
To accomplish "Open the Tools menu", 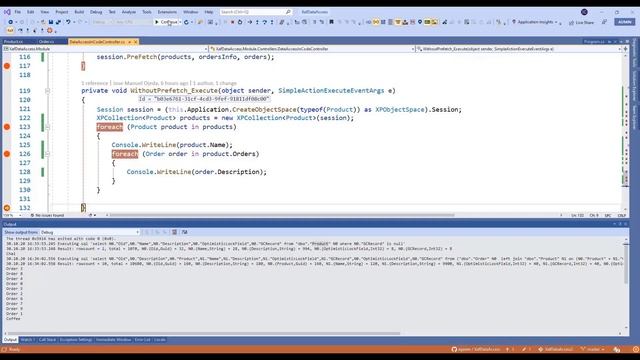I will coord(147,12).
